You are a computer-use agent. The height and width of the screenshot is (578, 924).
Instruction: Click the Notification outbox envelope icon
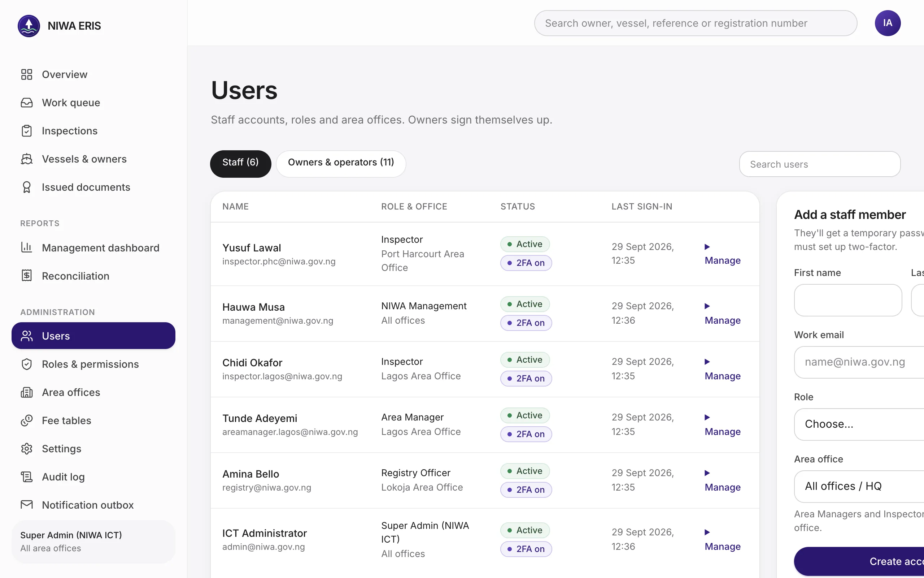pos(26,505)
